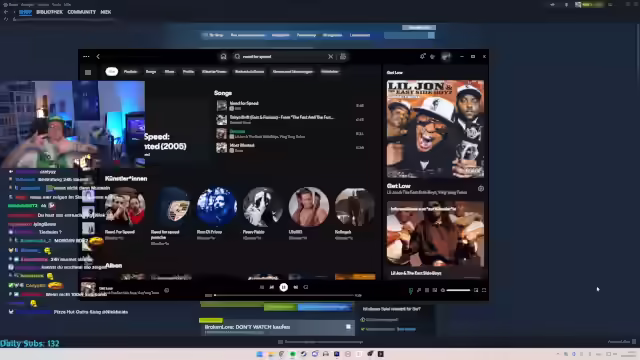The width and height of the screenshot is (640, 360).
Task: Open the Lil Jon artist info card
Action: point(436,239)
